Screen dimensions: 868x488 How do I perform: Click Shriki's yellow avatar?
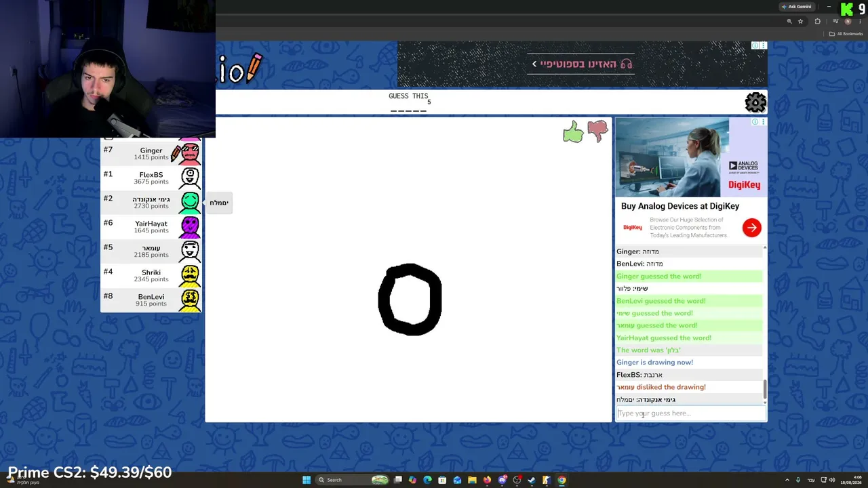click(190, 275)
